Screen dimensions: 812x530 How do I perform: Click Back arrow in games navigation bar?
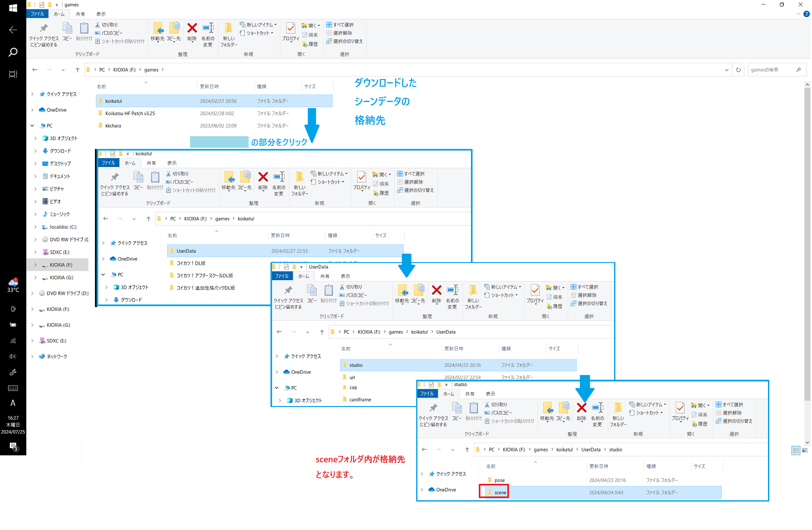(35, 70)
